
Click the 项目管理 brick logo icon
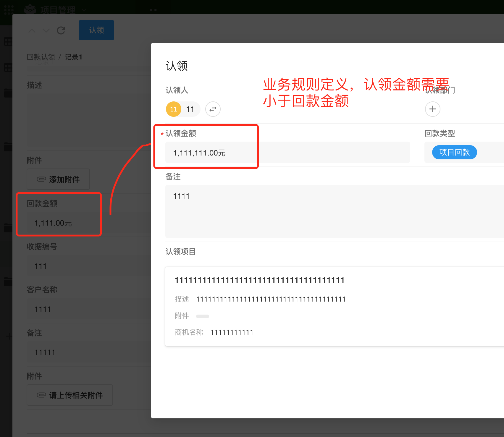pos(30,10)
